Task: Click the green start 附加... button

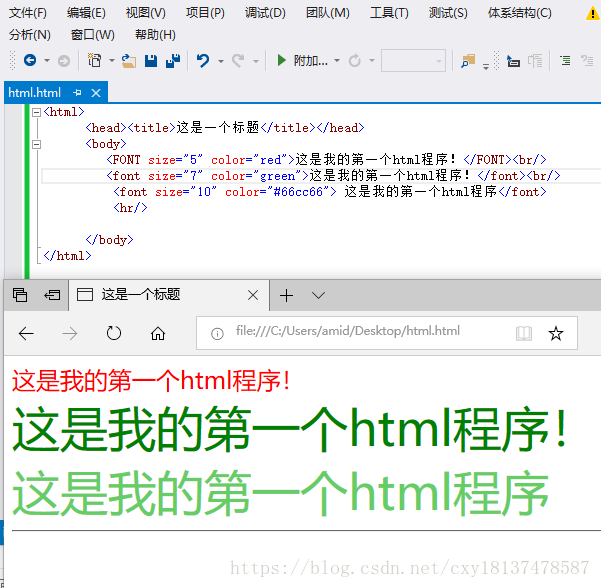Action: (x=302, y=60)
